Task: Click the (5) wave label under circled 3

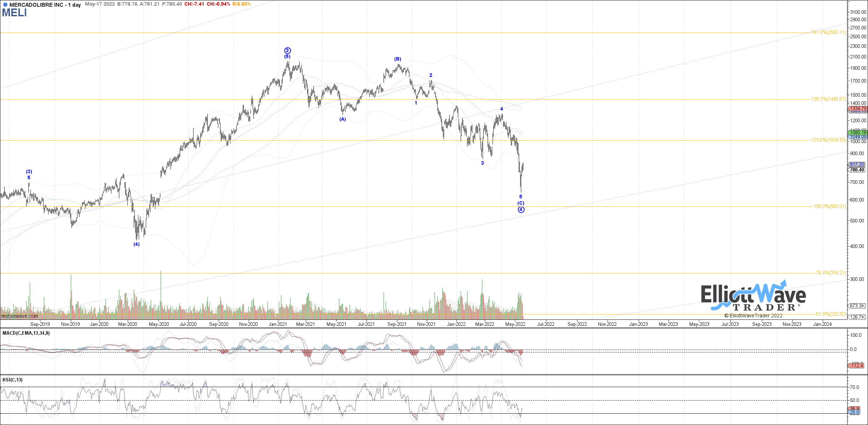Action: pos(287,57)
